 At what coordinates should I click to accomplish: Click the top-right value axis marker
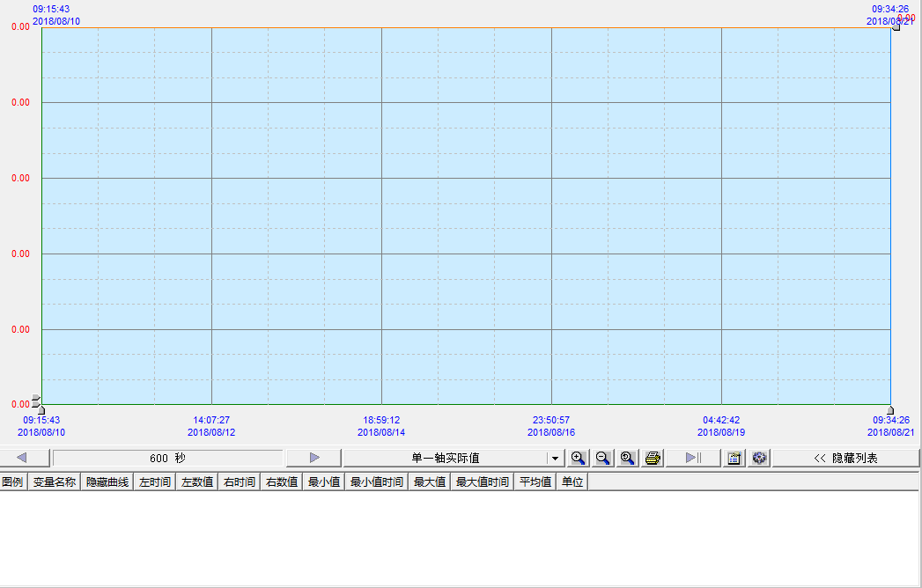point(896,26)
